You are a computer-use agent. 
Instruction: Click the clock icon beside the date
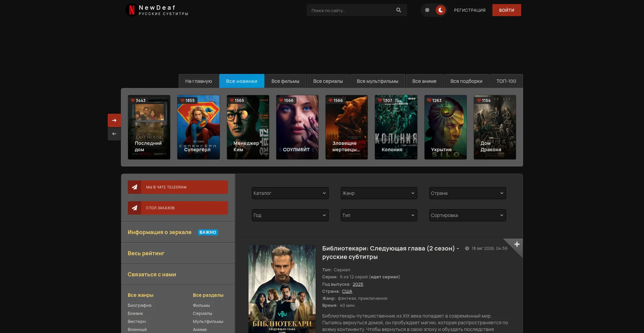pos(467,248)
